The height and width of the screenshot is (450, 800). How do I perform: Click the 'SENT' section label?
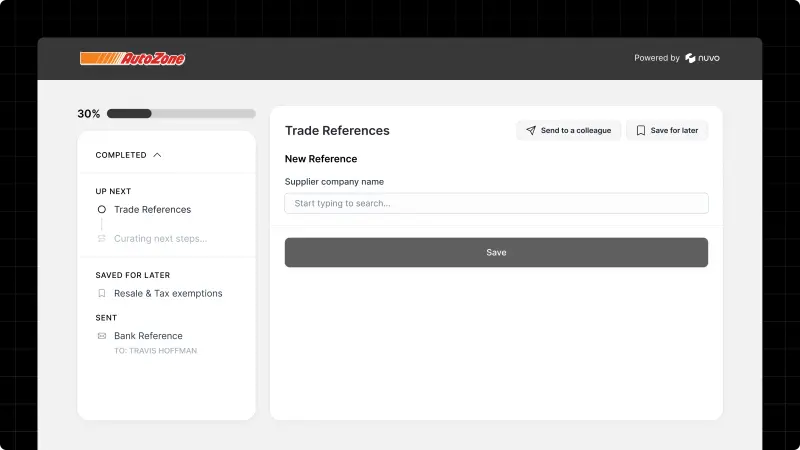tap(106, 318)
